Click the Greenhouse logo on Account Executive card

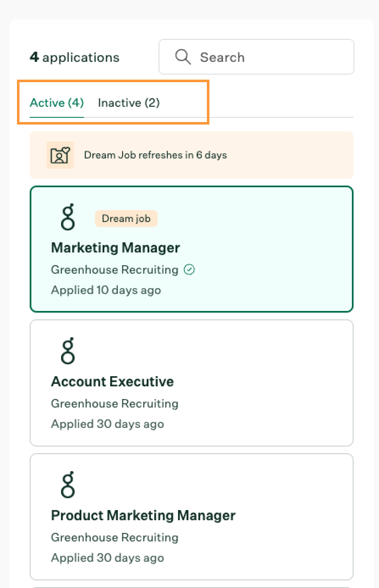click(x=68, y=350)
